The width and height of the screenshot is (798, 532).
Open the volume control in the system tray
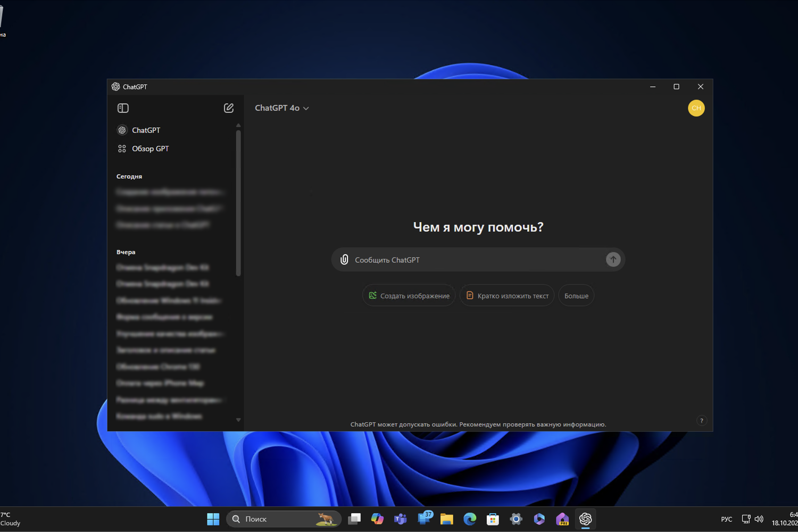(759, 519)
